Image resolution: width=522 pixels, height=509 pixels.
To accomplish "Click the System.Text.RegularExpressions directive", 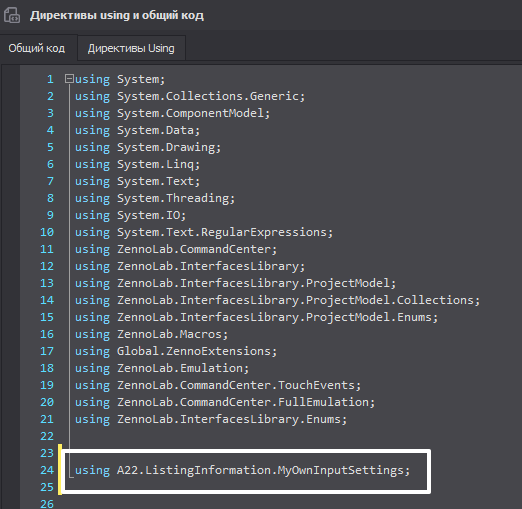I will tap(225, 232).
